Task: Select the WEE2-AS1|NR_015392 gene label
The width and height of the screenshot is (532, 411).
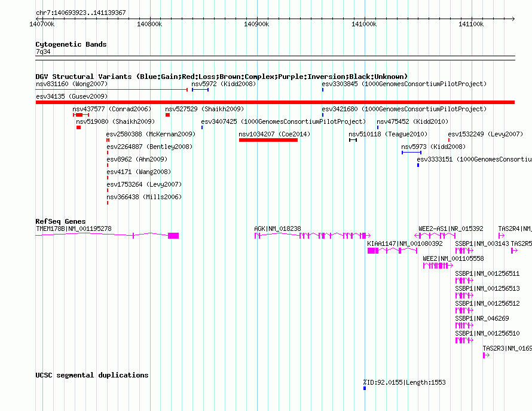Action: (451, 229)
